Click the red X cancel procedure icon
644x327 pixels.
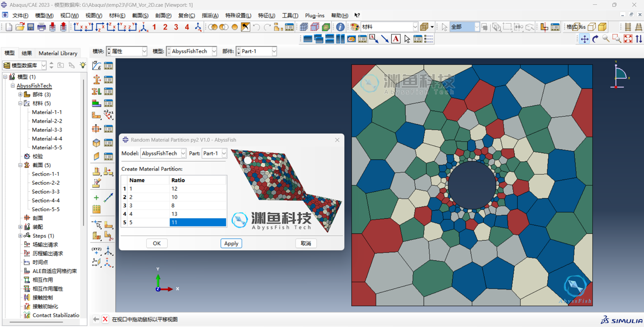point(105,319)
